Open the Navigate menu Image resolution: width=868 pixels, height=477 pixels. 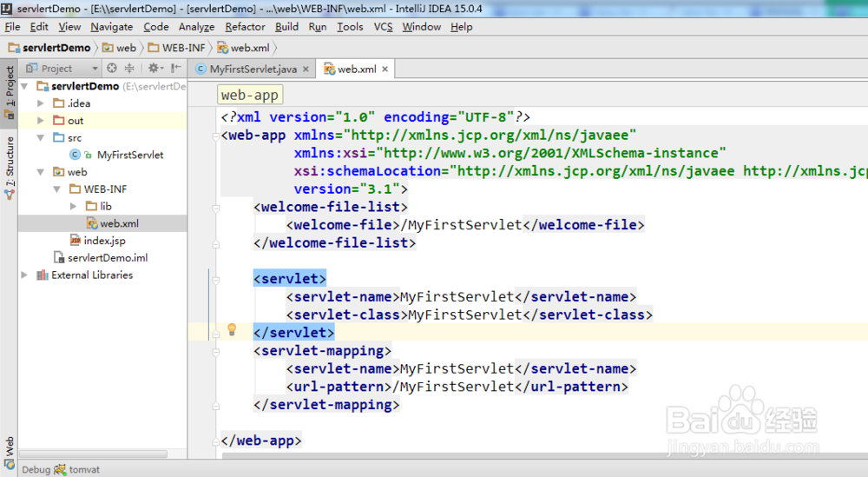112,27
